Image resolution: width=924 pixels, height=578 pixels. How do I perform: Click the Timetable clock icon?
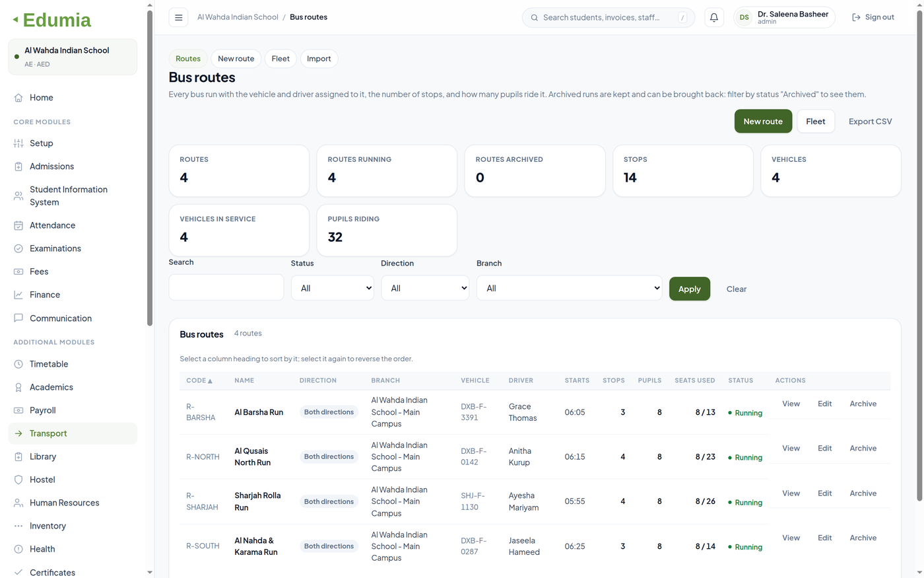coord(18,364)
